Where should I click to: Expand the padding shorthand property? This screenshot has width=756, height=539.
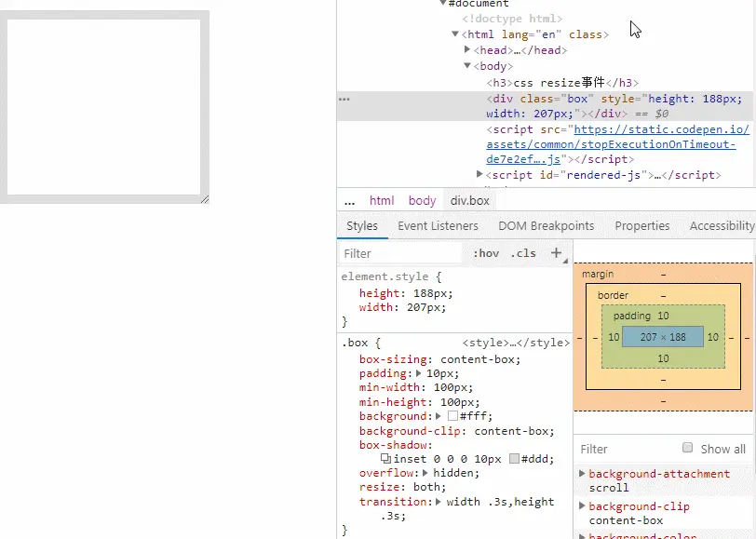[419, 373]
